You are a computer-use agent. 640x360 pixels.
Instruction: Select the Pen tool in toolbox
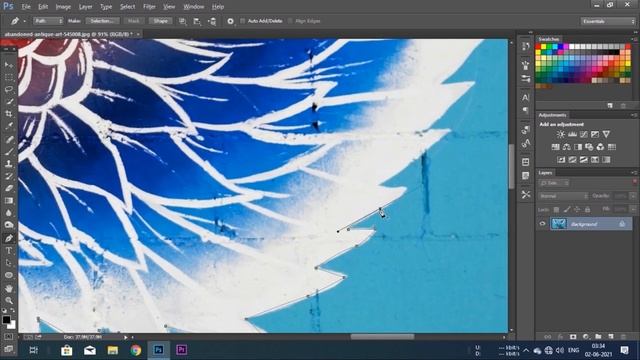click(9, 238)
